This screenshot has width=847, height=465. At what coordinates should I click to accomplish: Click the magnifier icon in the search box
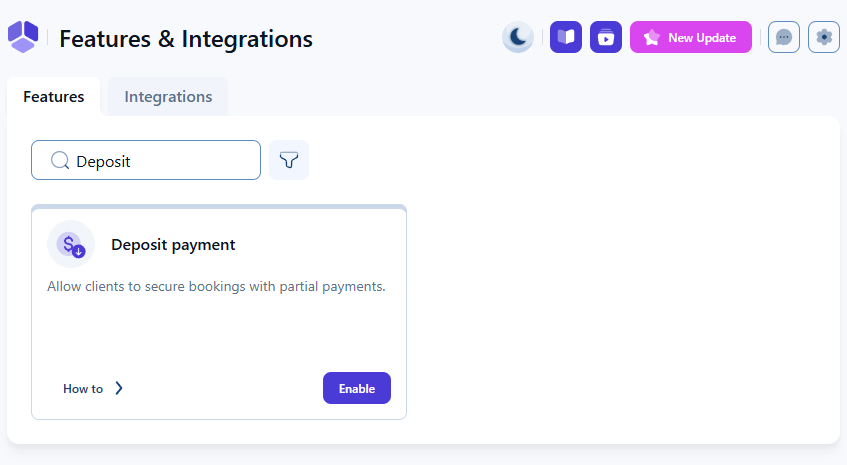tap(60, 161)
